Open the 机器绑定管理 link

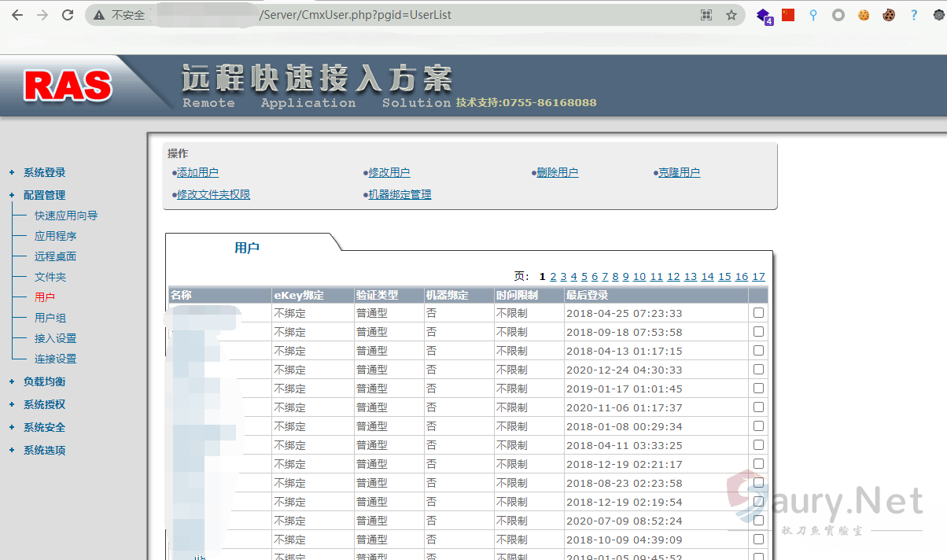pyautogui.click(x=400, y=194)
